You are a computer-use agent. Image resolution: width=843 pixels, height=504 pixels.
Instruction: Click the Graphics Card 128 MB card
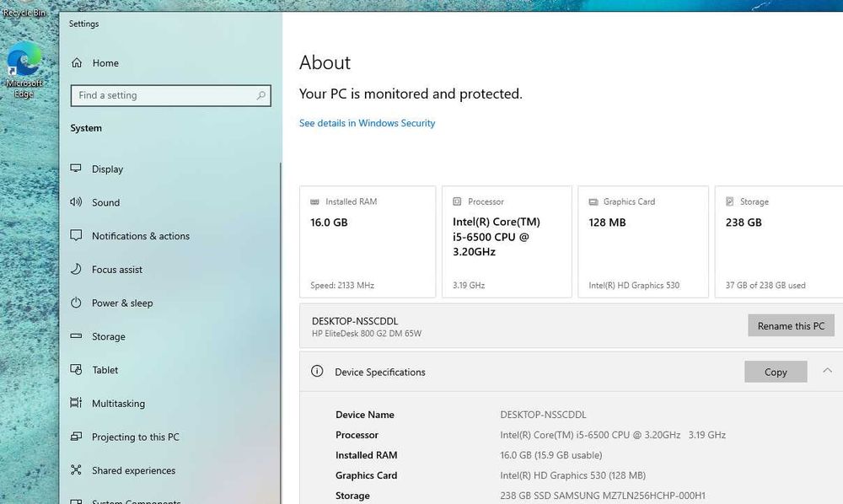(643, 242)
